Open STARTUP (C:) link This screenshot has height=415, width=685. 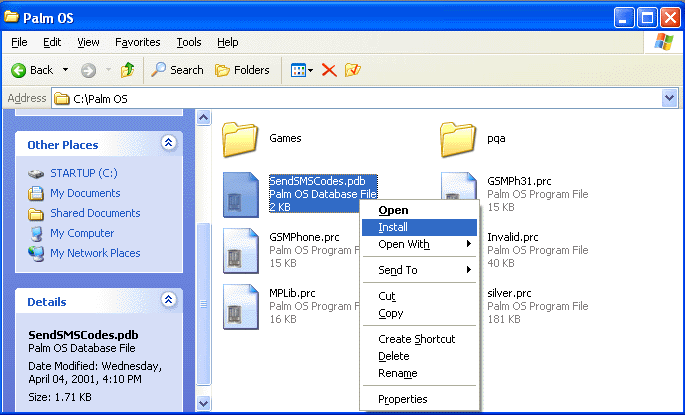point(84,173)
